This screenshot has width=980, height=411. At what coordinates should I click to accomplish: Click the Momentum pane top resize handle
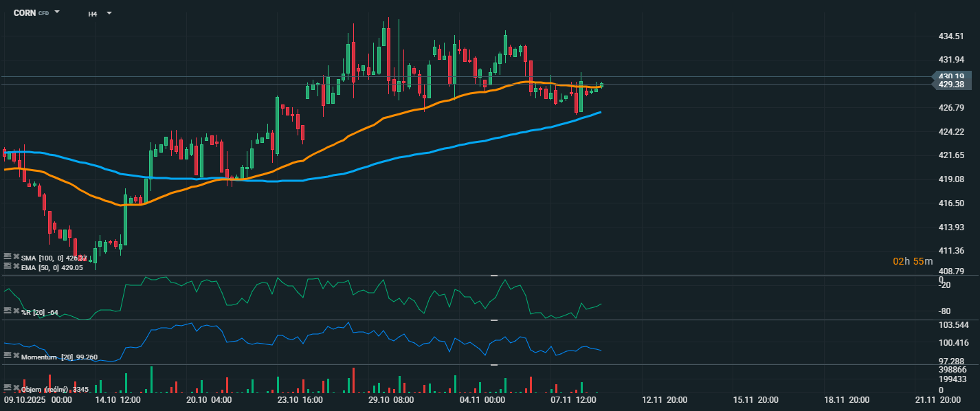(493, 320)
